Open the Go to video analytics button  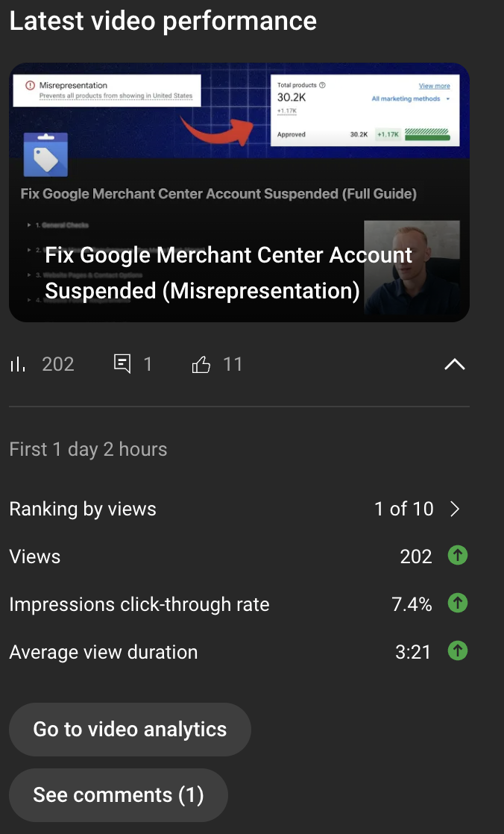tap(130, 730)
